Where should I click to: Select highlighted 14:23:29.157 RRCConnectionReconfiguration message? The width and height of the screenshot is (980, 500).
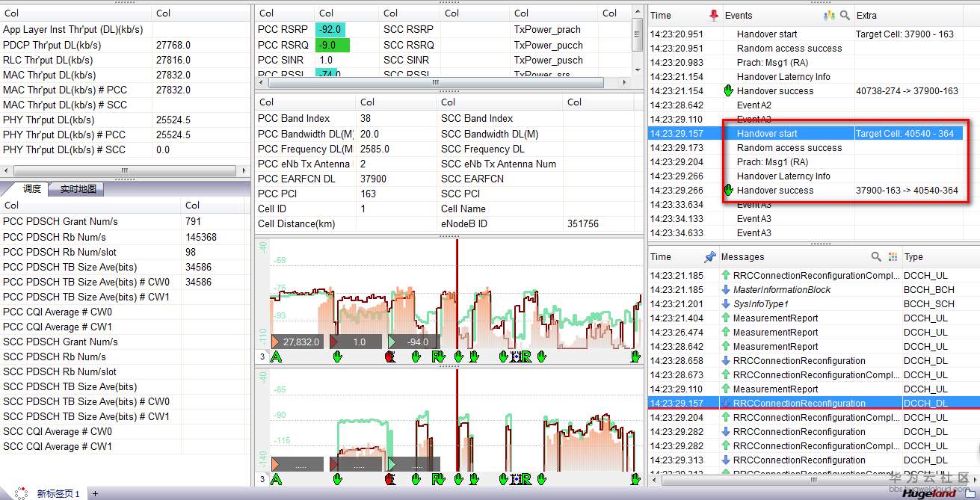pos(813,403)
